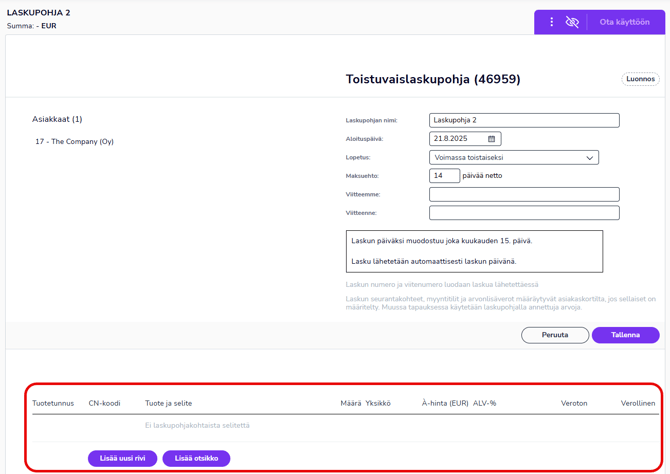This screenshot has height=474, width=670.
Task: Toggle the crossed-eye visibility icon
Action: point(572,22)
